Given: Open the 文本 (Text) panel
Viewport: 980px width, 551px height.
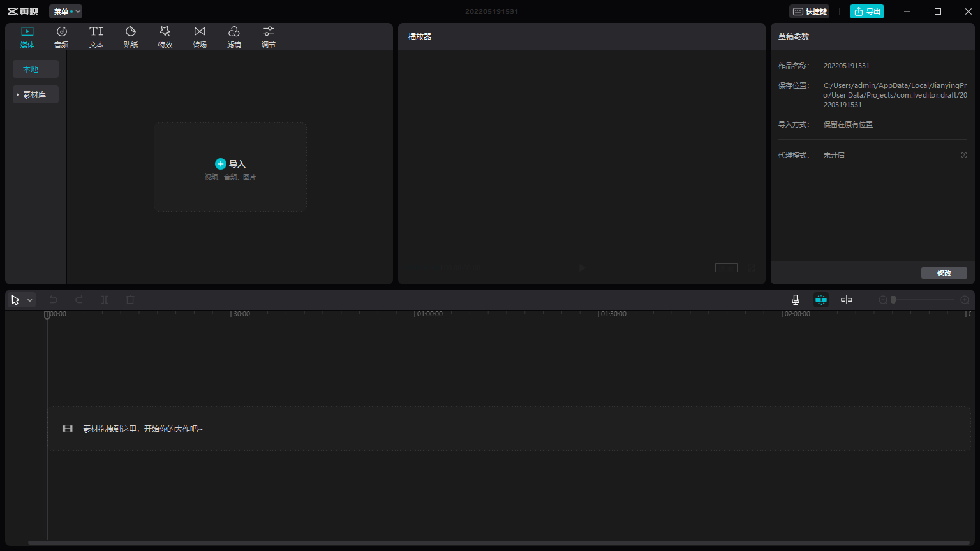Looking at the screenshot, I should pos(96,37).
